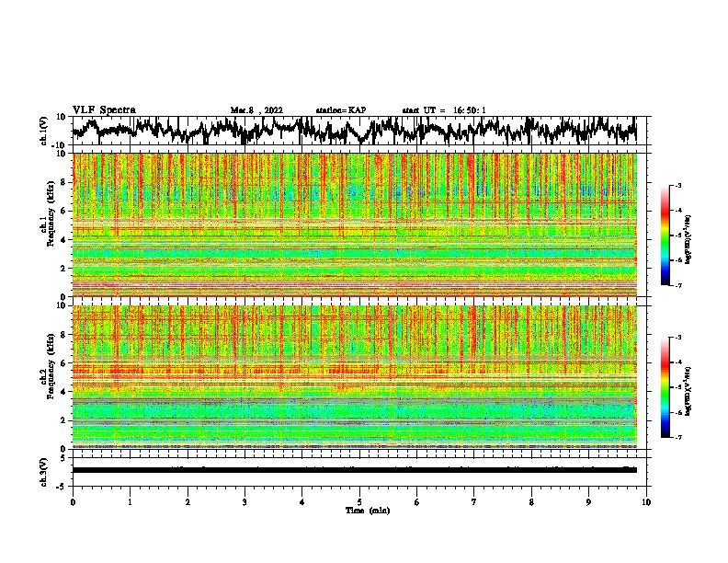Click the "-7" label on ch.2 colorbar
The width and height of the screenshot is (728, 563).
[x=678, y=438]
